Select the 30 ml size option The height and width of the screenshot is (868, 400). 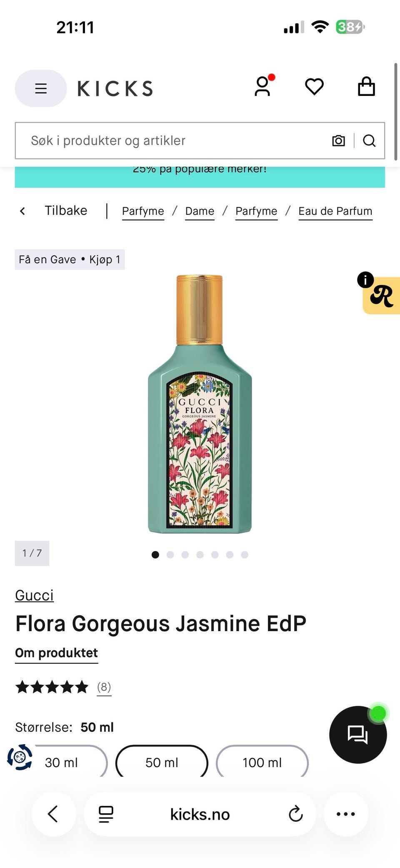point(61,762)
